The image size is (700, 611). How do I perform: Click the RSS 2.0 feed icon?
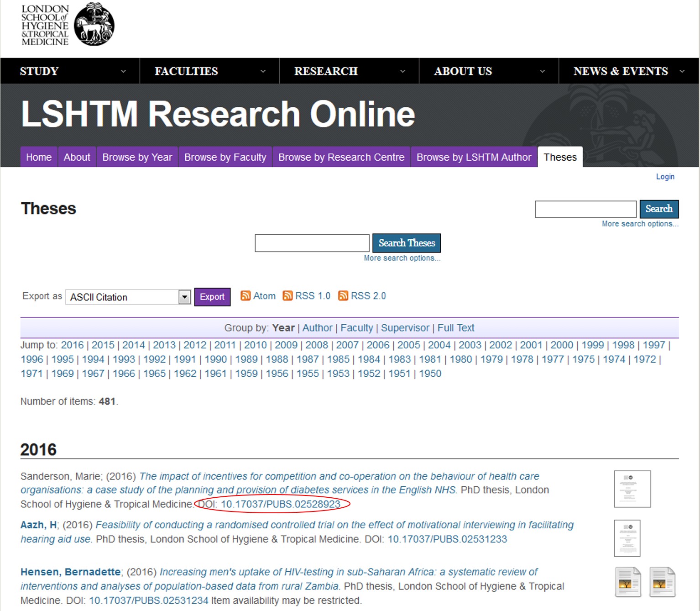click(343, 296)
